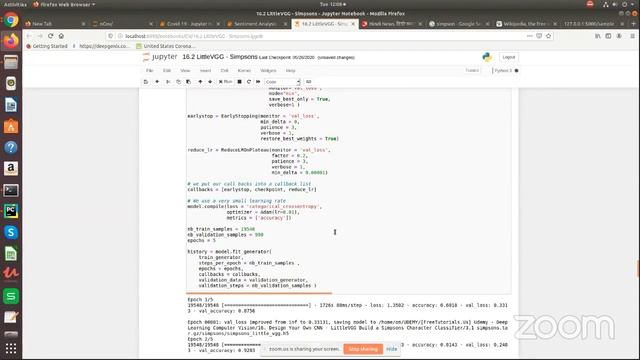640x360 pixels.
Task: Open the Edit menu in Jupyter
Action: pyautogui.click(x=167, y=71)
